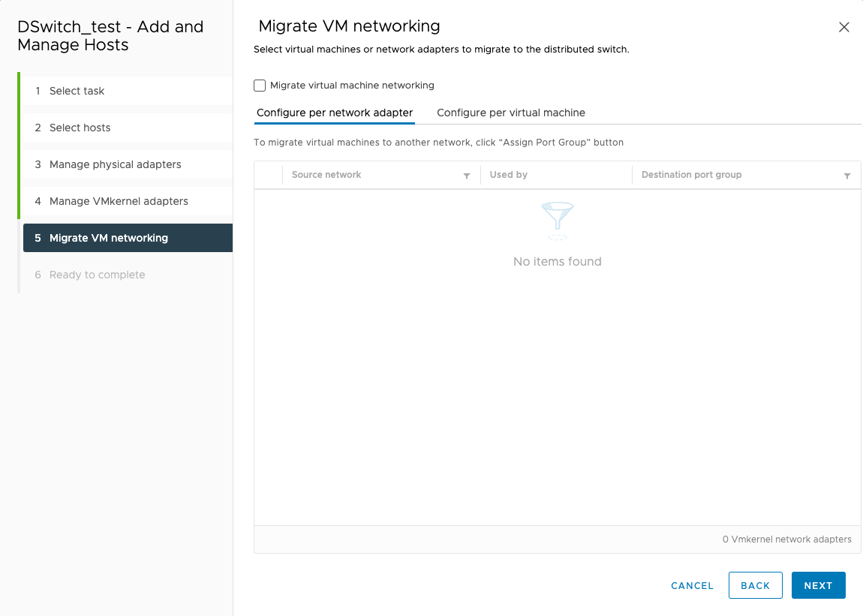Viewport: 863px width, 616px height.
Task: Click CANCEL to abort the wizard
Action: 692,585
